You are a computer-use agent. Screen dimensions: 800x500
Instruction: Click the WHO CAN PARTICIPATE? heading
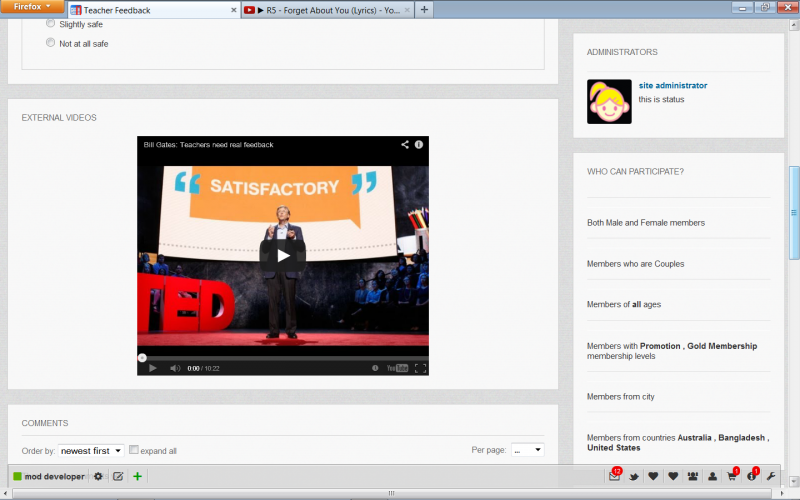635,172
